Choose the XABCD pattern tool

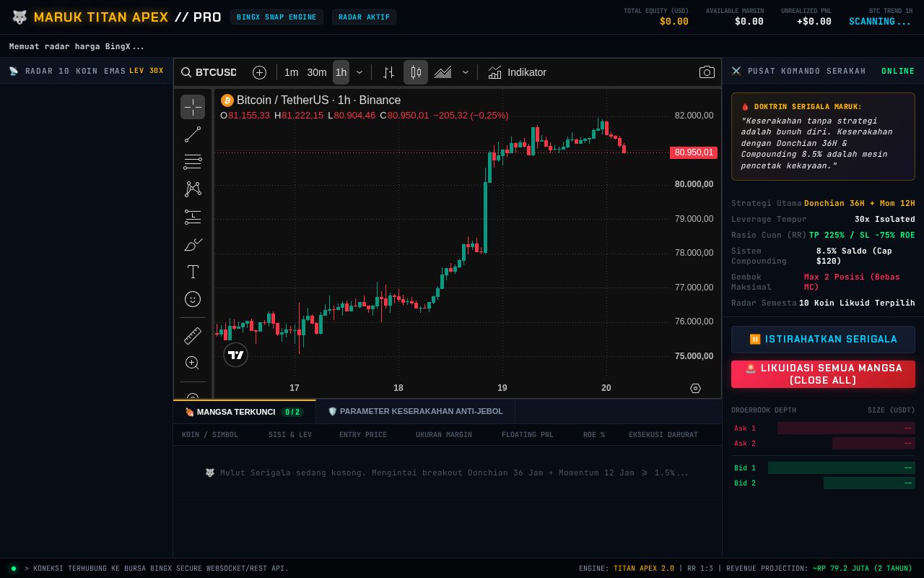tap(193, 189)
